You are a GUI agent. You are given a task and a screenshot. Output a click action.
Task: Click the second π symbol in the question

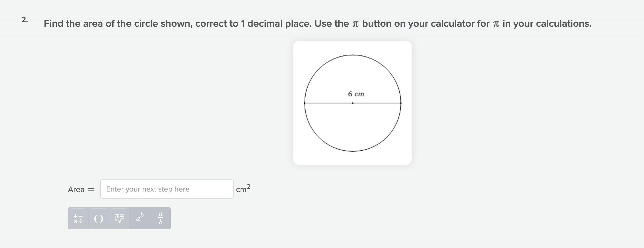pos(496,24)
